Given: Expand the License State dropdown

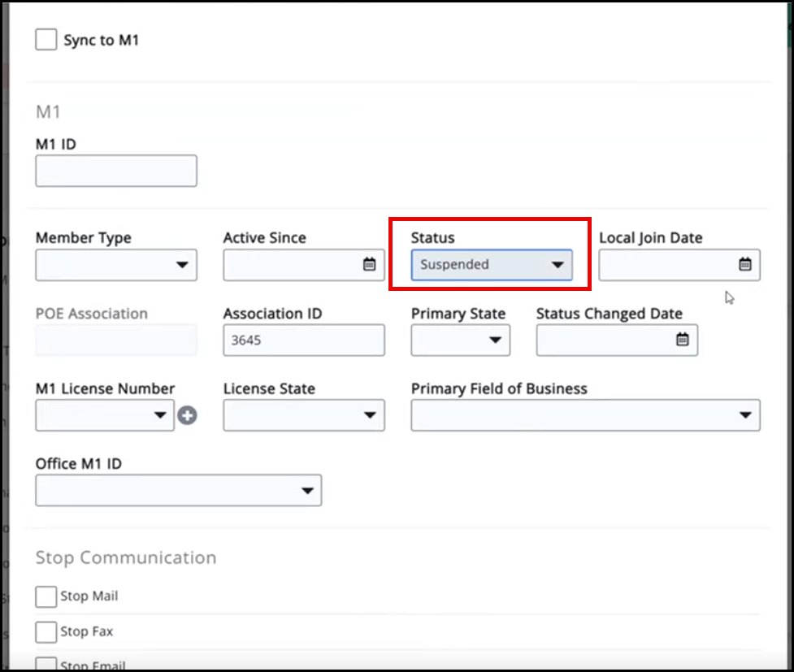Looking at the screenshot, I should point(304,416).
